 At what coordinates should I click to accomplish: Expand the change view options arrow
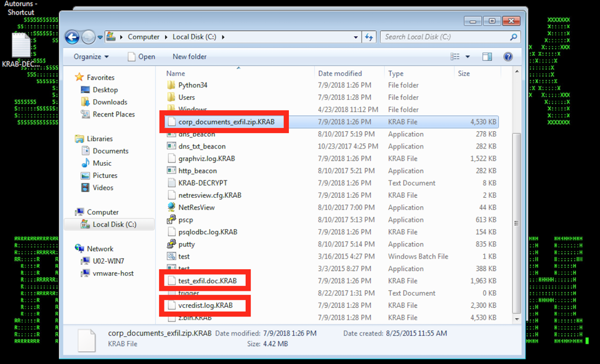[x=468, y=57]
